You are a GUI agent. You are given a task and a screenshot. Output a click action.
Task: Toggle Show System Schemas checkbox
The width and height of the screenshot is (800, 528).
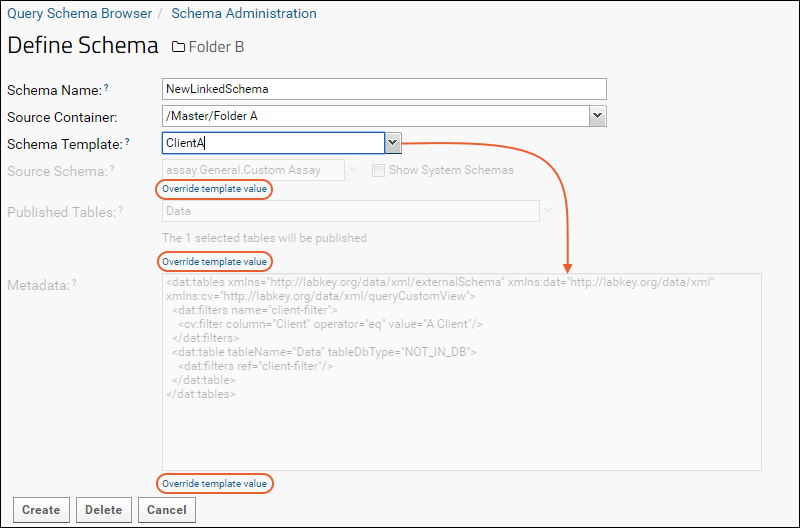[378, 170]
